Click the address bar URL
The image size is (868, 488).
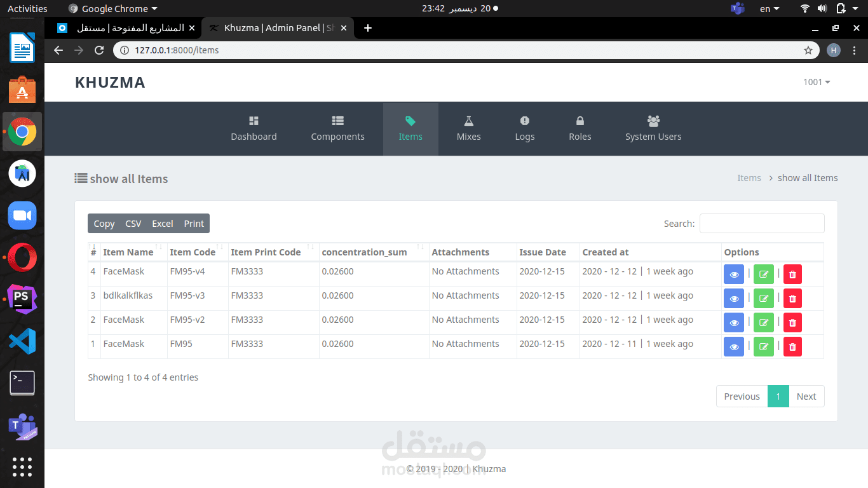pos(177,50)
